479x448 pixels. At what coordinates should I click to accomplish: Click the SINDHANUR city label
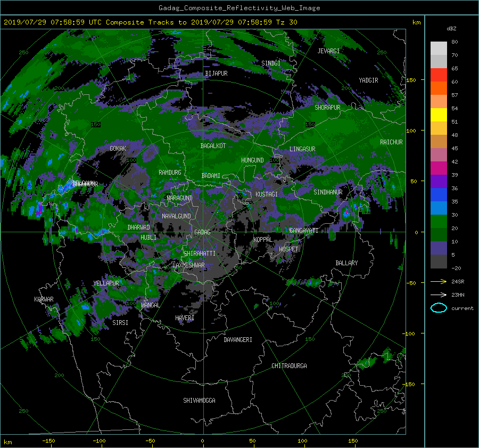(328, 192)
